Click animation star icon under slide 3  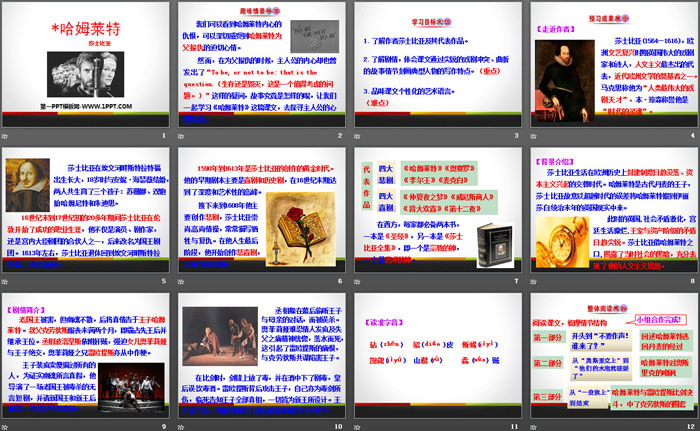pyautogui.click(x=357, y=136)
